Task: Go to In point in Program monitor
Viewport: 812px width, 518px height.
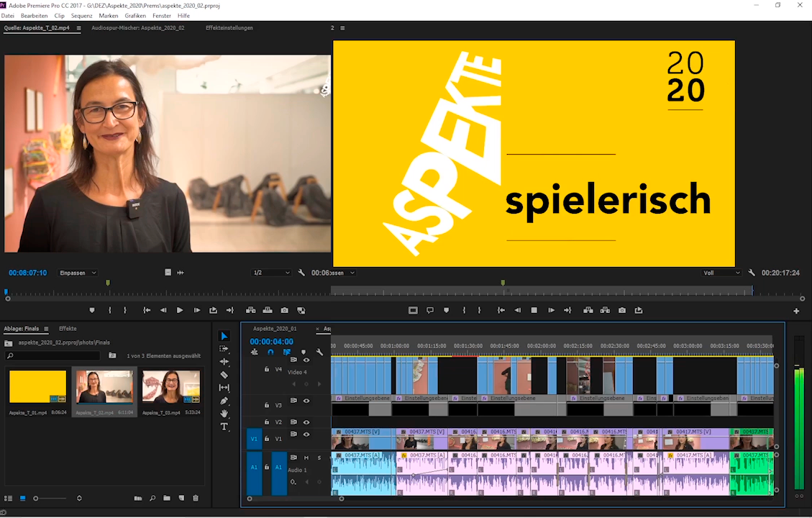Action: 501,310
